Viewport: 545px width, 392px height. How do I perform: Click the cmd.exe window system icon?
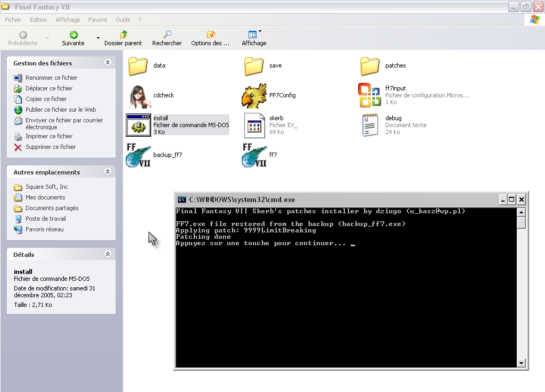click(181, 199)
